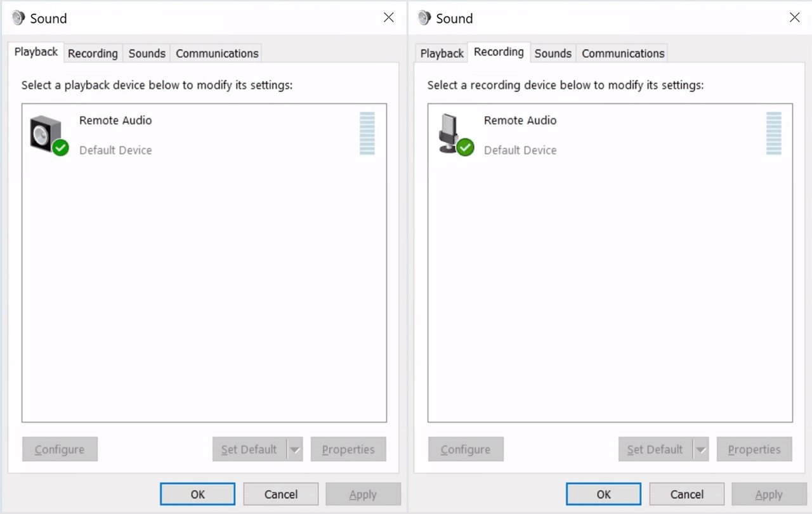The width and height of the screenshot is (812, 514).
Task: Select Recording tab in the playback devices dialog
Action: [93, 53]
